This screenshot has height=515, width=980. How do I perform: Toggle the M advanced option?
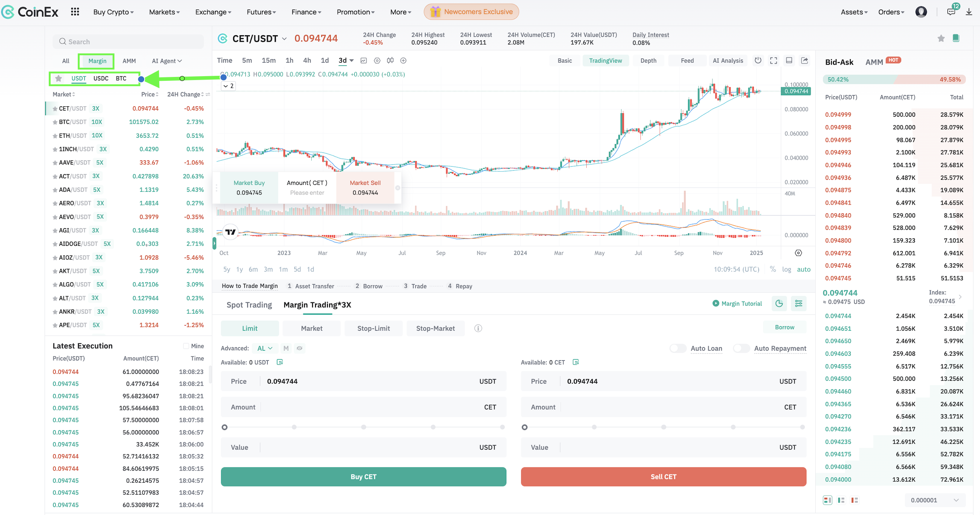pyautogui.click(x=286, y=348)
